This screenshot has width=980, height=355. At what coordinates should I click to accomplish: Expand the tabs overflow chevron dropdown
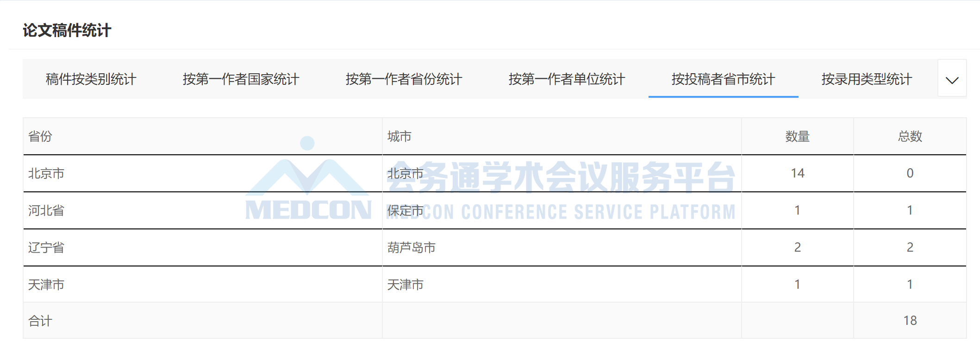tap(952, 79)
